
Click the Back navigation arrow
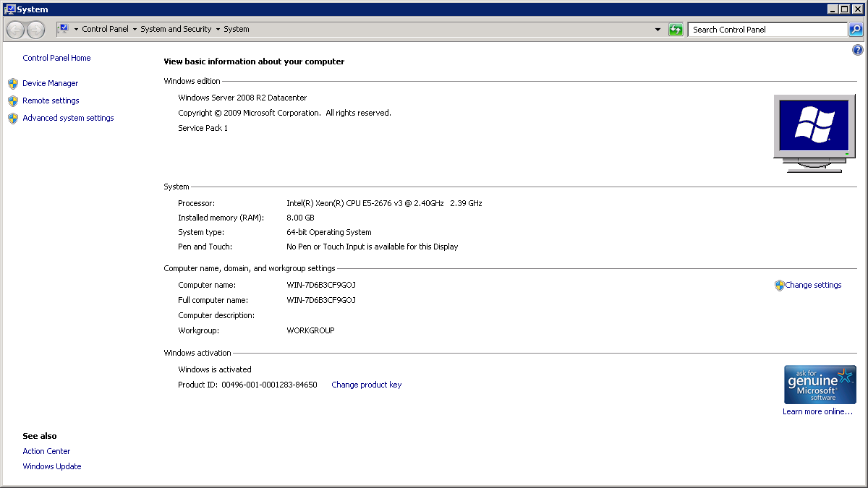click(16, 30)
